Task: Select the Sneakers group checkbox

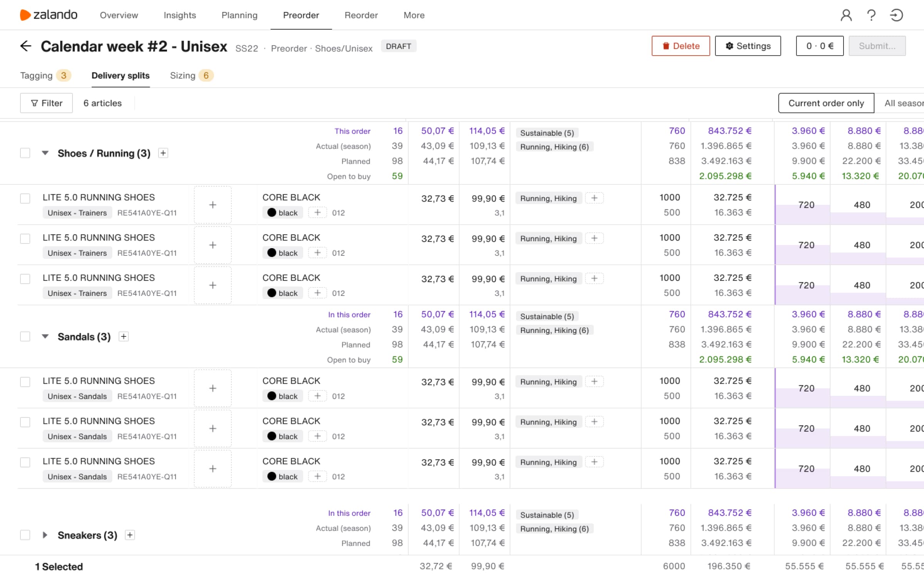Action: coord(25,535)
